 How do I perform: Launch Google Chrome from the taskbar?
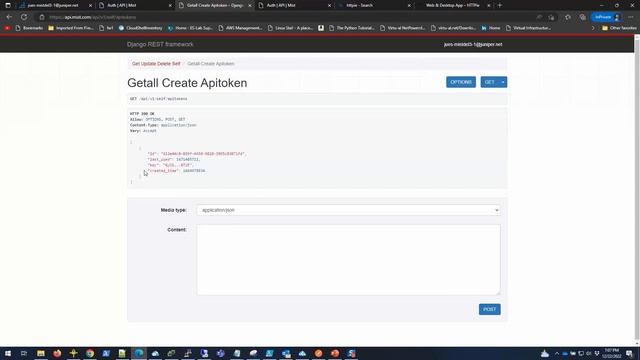[x=90, y=353]
